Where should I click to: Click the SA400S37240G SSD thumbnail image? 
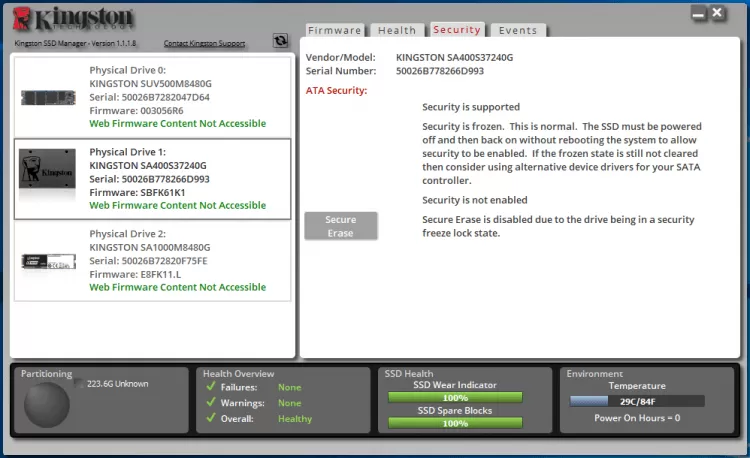(47, 178)
